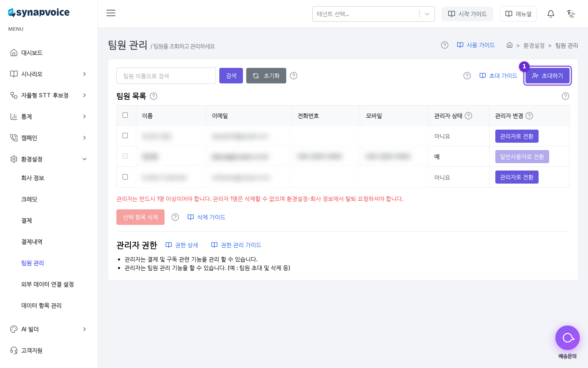The image size is (588, 368).
Task: Open 외부 데이터 연결 설정
Action: 47,284
